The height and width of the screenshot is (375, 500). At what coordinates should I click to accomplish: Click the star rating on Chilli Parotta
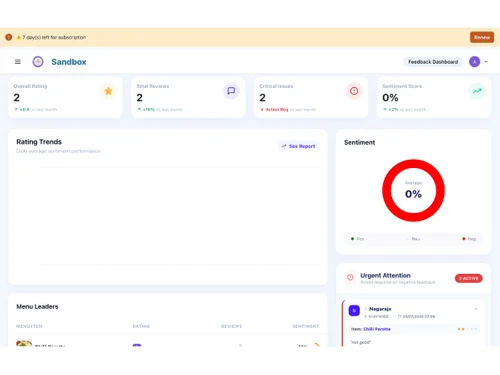[467, 329]
